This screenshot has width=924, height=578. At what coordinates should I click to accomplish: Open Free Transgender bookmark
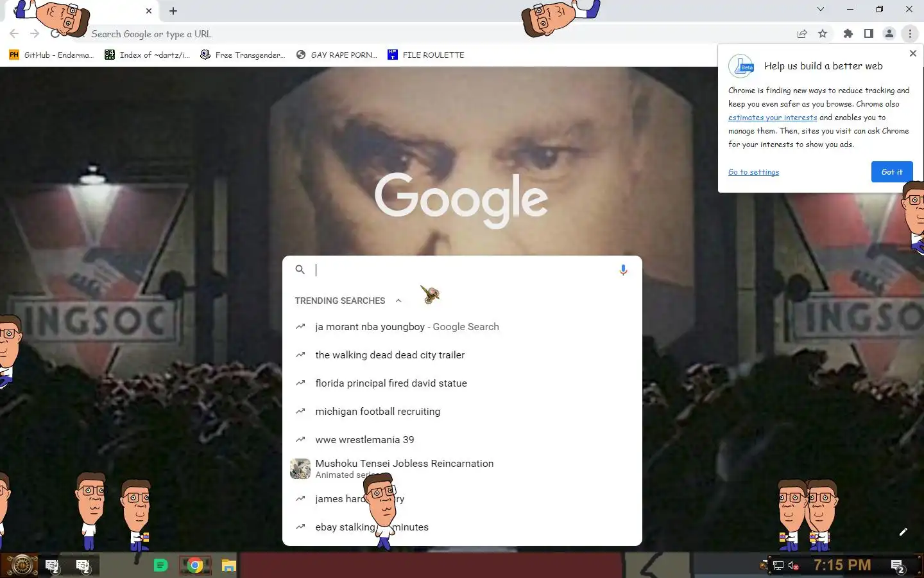243,55
